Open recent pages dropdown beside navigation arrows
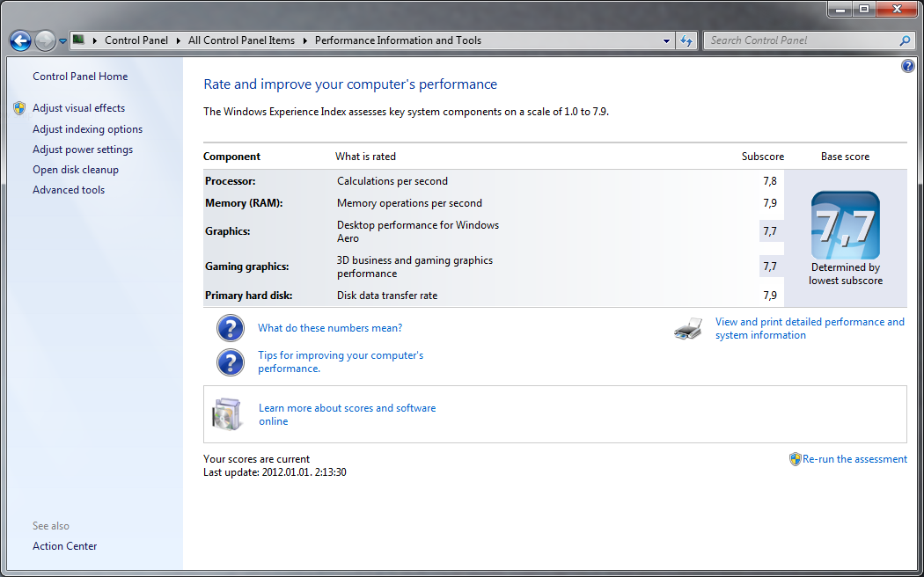 coord(62,41)
